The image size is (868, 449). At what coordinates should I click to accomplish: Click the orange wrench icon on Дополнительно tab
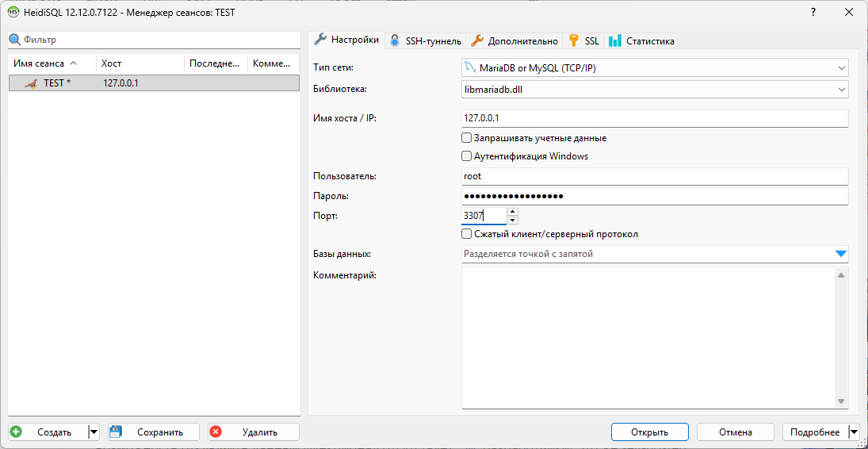476,40
